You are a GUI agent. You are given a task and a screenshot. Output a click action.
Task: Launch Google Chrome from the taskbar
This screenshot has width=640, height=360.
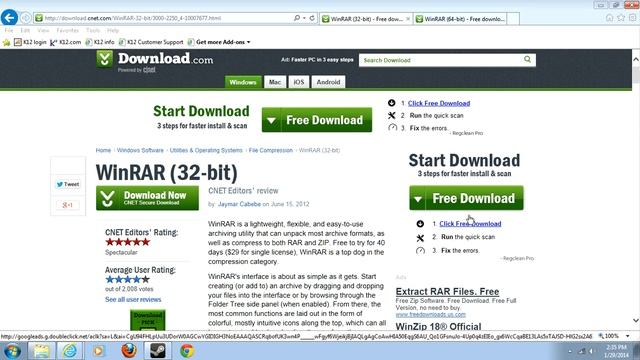pyautogui.click(x=187, y=351)
